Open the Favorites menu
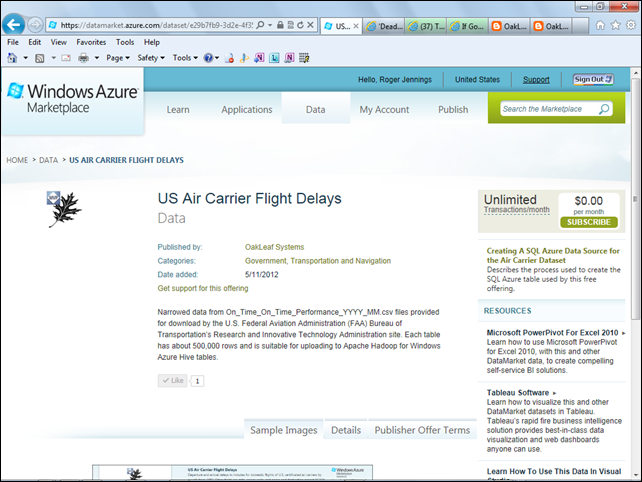 point(91,42)
